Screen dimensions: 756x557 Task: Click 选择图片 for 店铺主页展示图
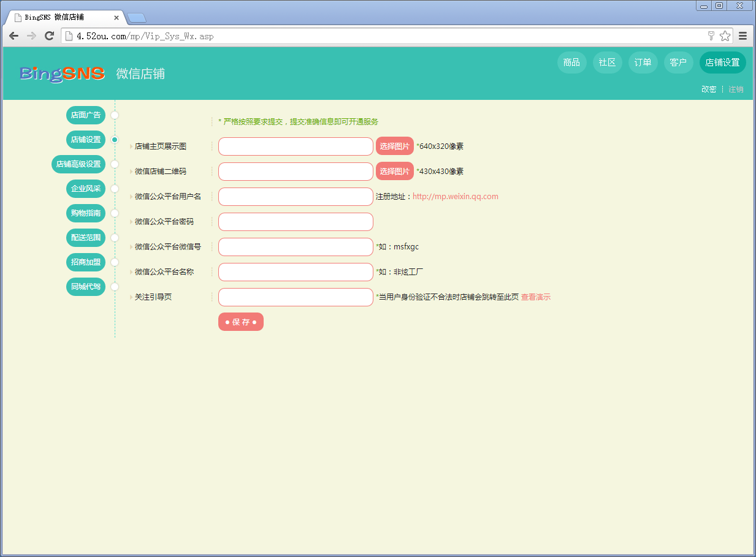click(x=394, y=146)
